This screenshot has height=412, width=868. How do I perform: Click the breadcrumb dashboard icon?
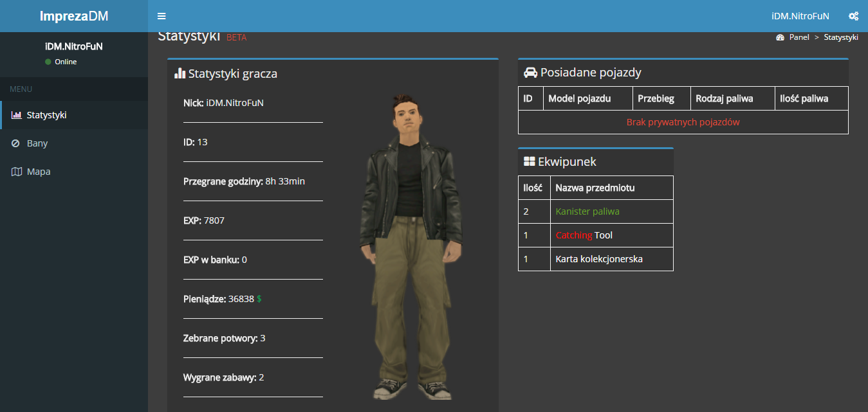coord(780,37)
